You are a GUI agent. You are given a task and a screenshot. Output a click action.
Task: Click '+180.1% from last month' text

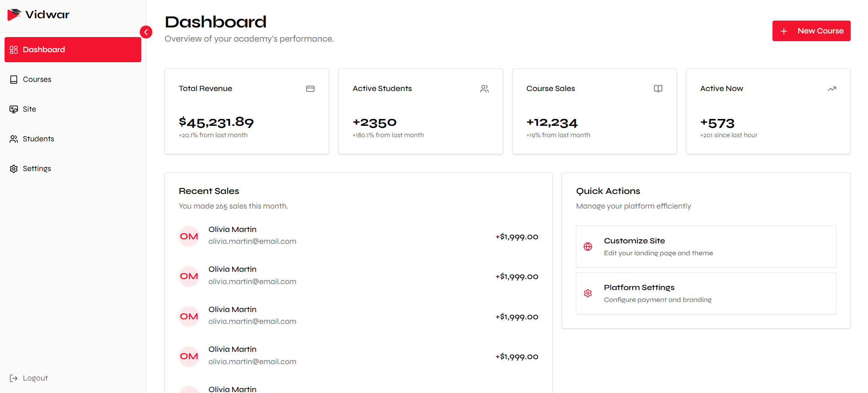pos(388,135)
